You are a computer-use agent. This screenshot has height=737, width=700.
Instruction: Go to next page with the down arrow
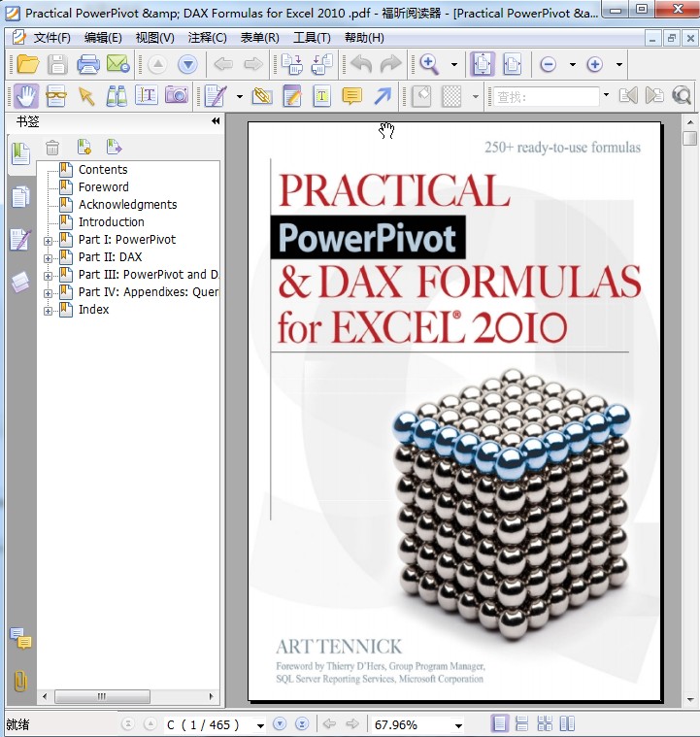pyautogui.click(x=187, y=64)
